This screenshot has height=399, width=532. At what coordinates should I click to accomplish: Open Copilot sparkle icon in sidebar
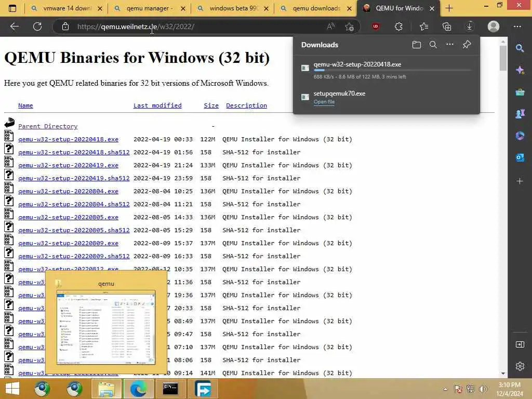pyautogui.click(x=520, y=70)
